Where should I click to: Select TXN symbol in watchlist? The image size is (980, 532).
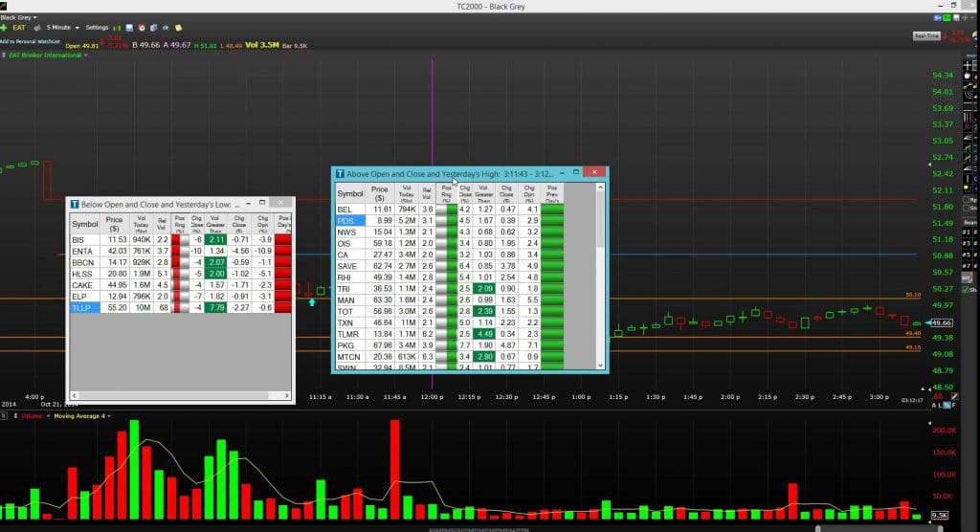click(345, 322)
